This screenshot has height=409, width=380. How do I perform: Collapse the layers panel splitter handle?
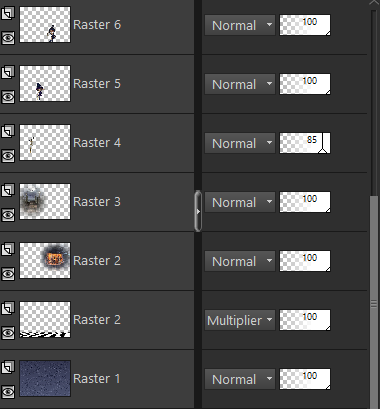[x=198, y=211]
